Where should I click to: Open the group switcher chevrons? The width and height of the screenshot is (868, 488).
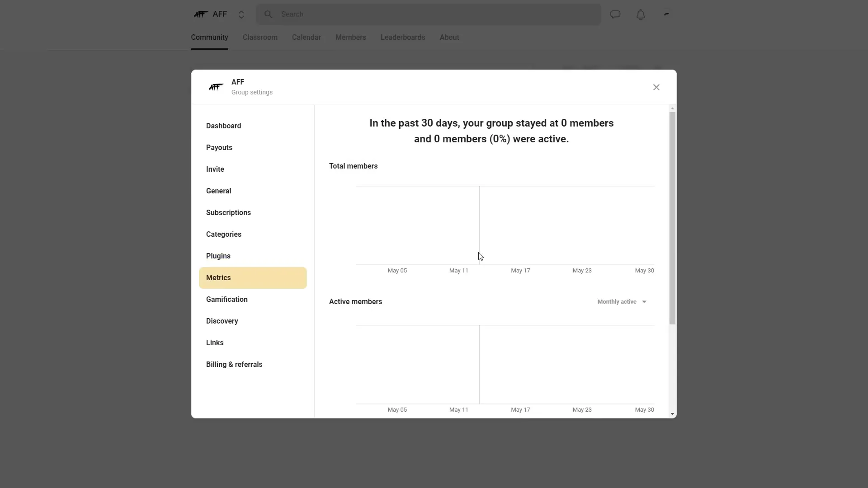coord(241,14)
